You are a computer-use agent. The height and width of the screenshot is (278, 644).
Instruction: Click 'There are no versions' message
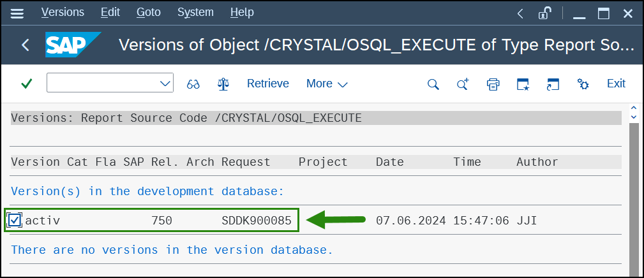(172, 250)
